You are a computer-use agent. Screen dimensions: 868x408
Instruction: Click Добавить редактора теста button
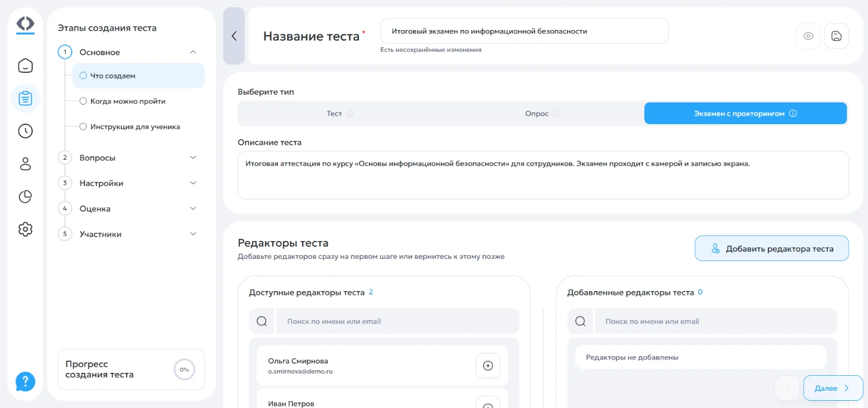tap(772, 248)
